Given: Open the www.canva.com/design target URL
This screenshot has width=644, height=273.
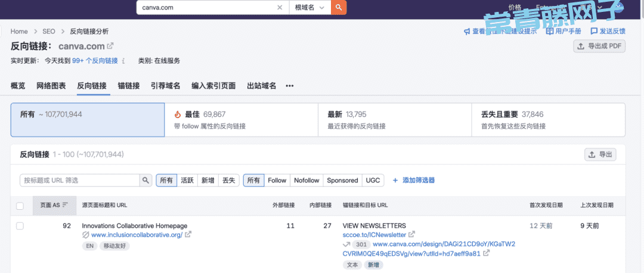Looking at the screenshot, I should pos(429,249).
